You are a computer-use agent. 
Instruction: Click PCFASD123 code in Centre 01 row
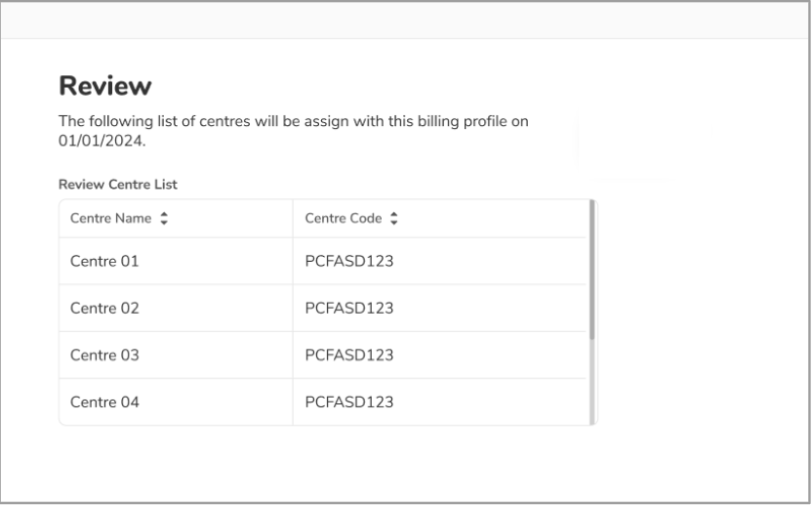tap(349, 262)
